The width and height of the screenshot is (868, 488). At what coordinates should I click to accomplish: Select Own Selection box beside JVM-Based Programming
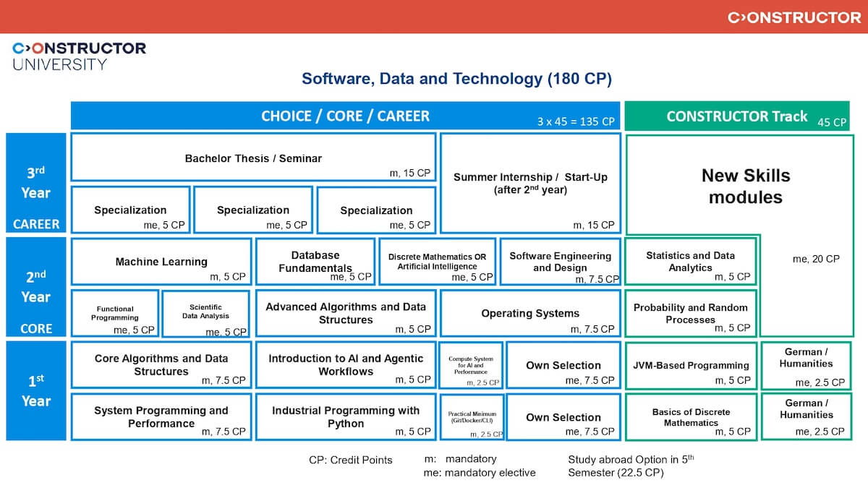pos(563,365)
